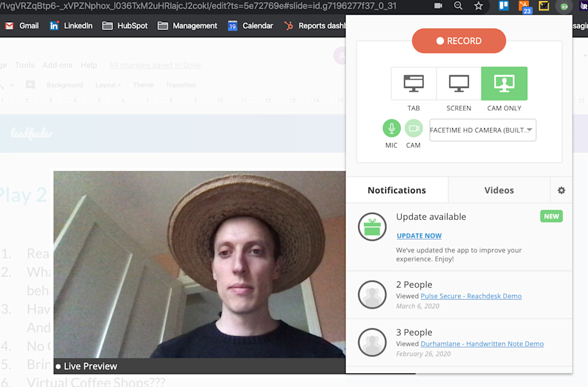Open LinkedIn from the bookmarks bar

pyautogui.click(x=71, y=26)
